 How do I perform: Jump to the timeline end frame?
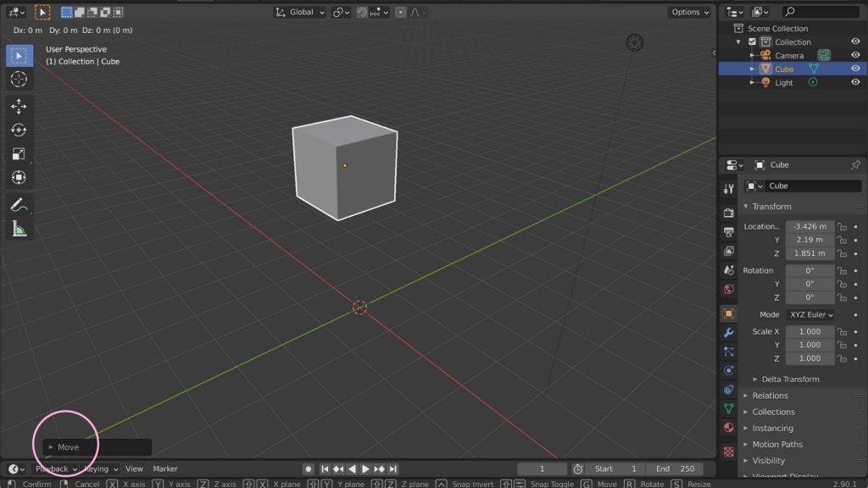tap(393, 469)
